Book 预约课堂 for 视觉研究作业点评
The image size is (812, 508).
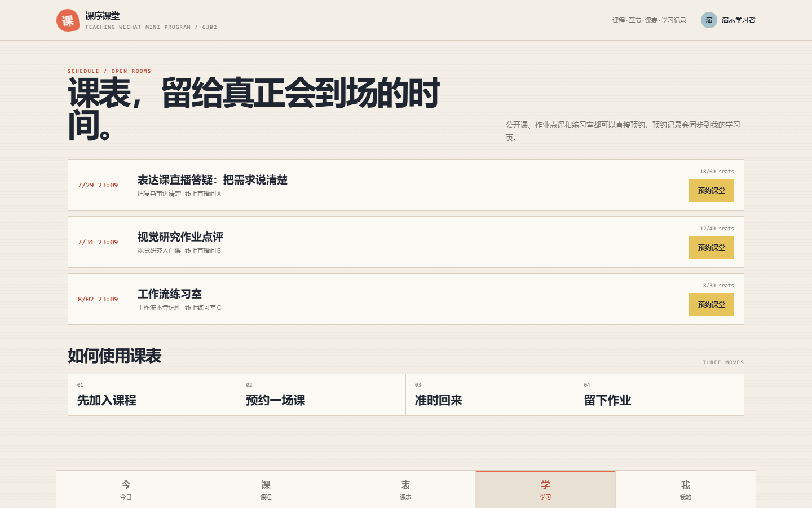(x=711, y=247)
